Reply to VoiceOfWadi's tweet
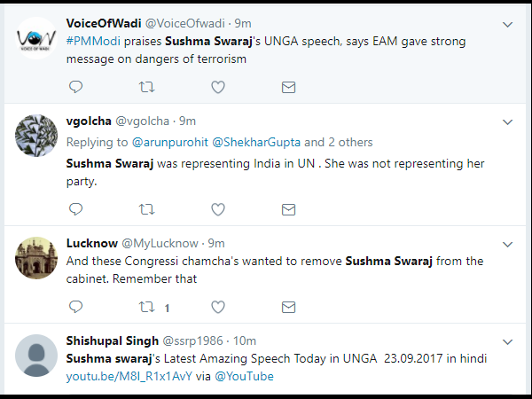 pos(76,87)
